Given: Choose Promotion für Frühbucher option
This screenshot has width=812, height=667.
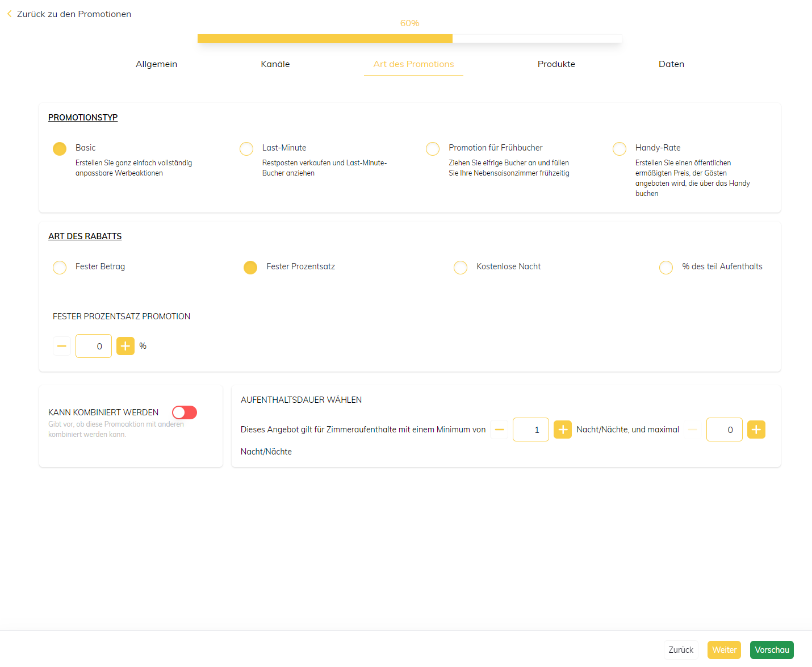Looking at the screenshot, I should (433, 149).
